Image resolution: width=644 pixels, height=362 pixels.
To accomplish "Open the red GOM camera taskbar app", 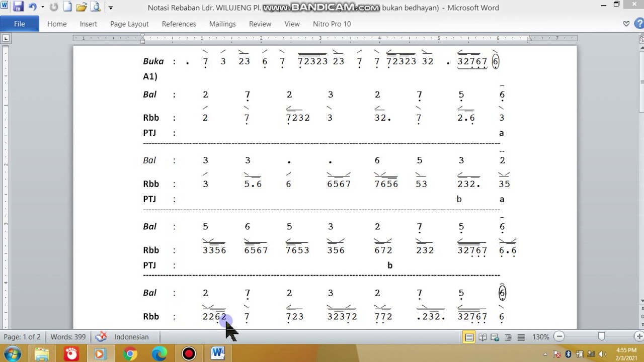I will 71,354.
